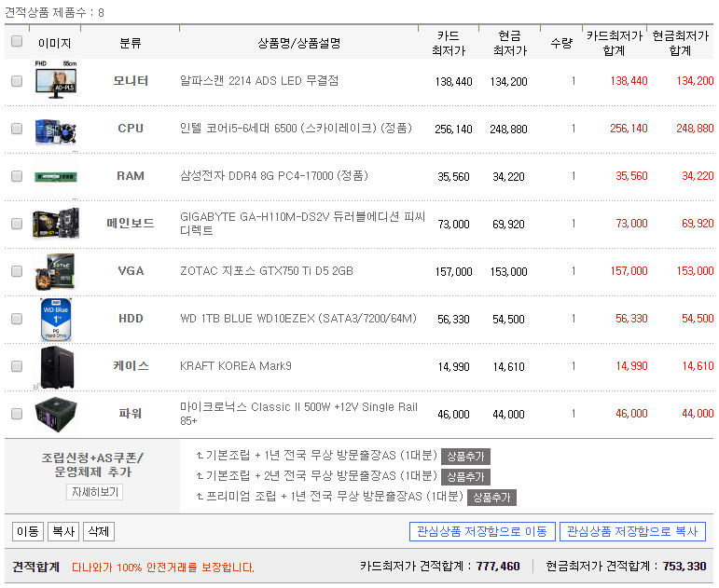Click product name ZOTAC 지포스 GTX750 Ti
Screen dimensions: 719x588
click(x=267, y=271)
